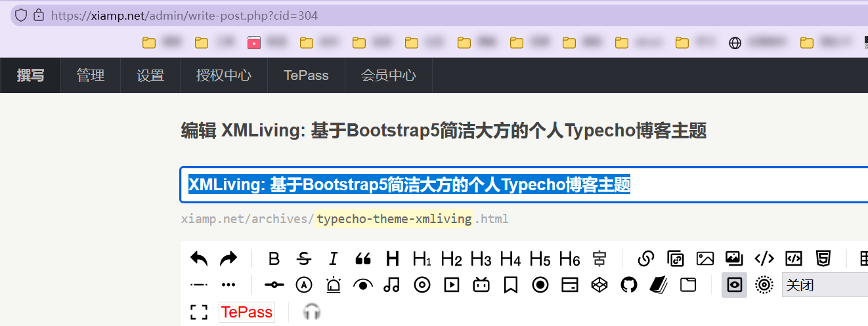Click the circled A icon
This screenshot has height=326, width=868.
tap(303, 285)
